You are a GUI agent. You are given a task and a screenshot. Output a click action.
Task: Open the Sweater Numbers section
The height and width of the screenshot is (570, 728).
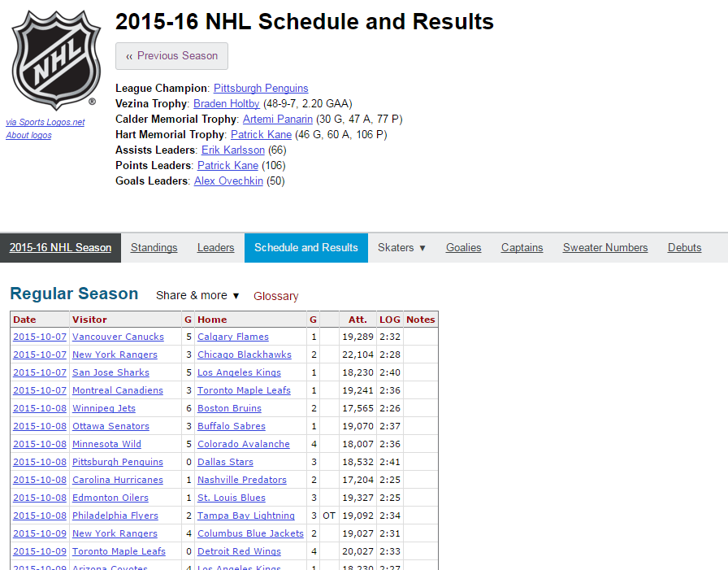coord(604,247)
